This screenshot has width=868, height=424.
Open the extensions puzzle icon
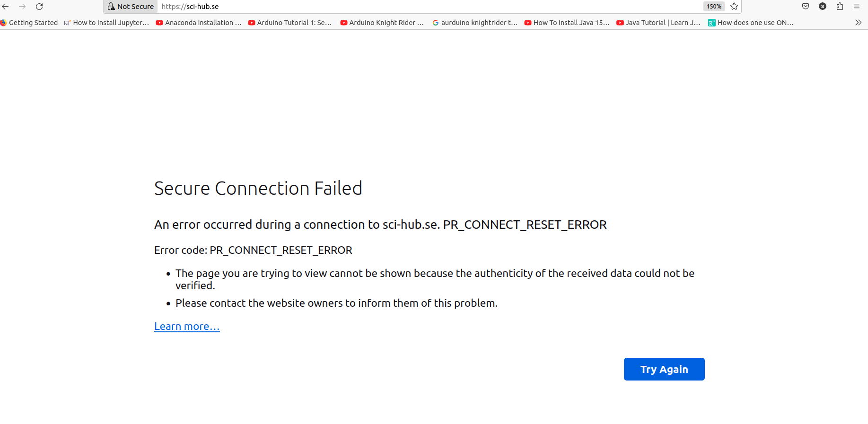(x=840, y=7)
